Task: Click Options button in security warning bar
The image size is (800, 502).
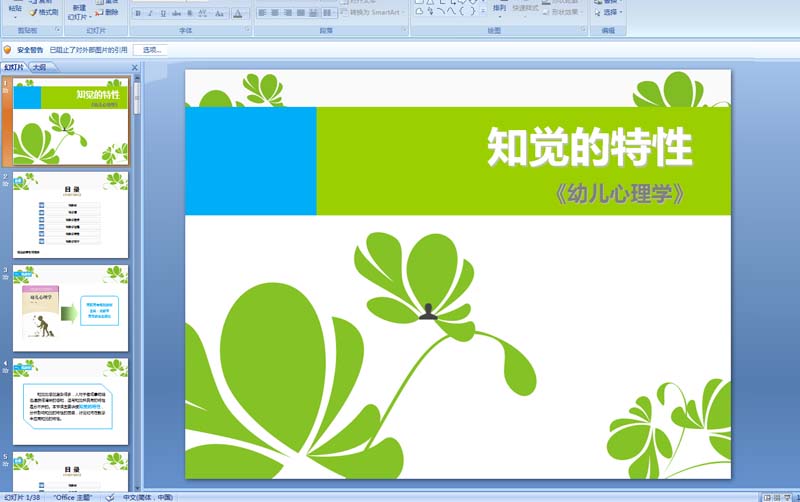Action: point(152,50)
